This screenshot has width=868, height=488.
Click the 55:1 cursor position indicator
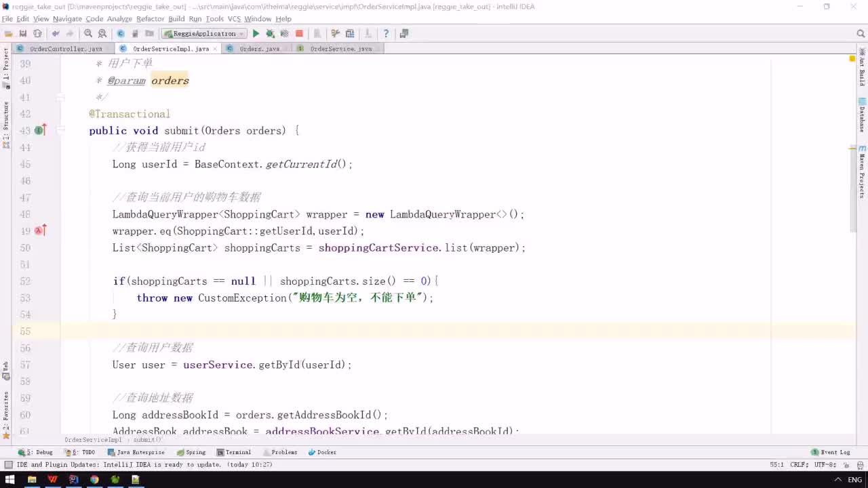coord(777,465)
